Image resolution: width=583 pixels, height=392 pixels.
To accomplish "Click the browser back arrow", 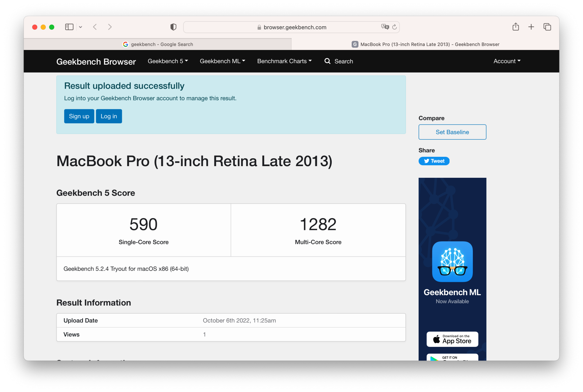I will pos(95,27).
